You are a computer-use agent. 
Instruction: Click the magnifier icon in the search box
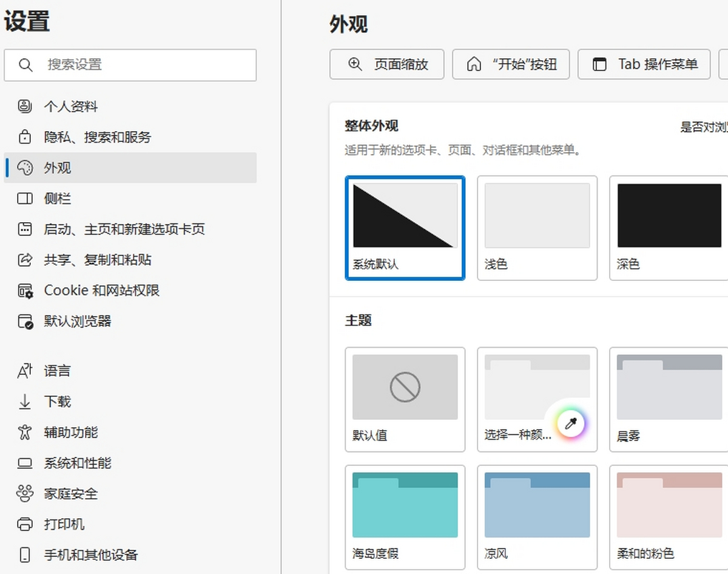click(25, 65)
